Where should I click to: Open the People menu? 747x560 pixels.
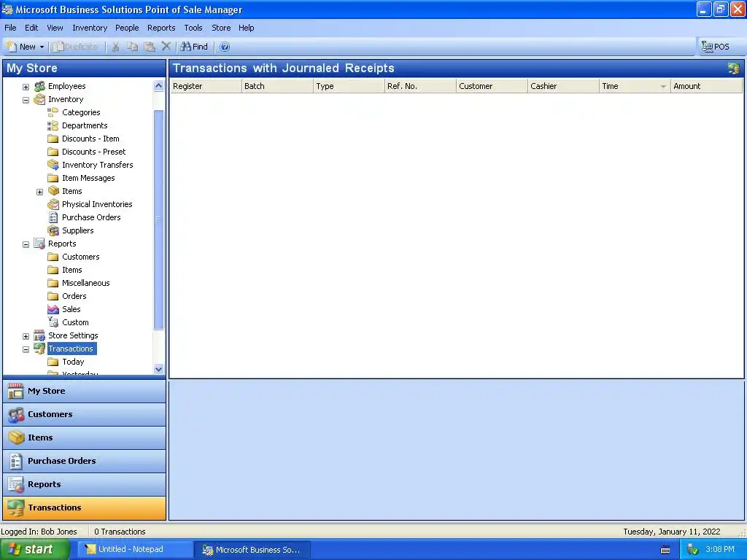pos(127,28)
